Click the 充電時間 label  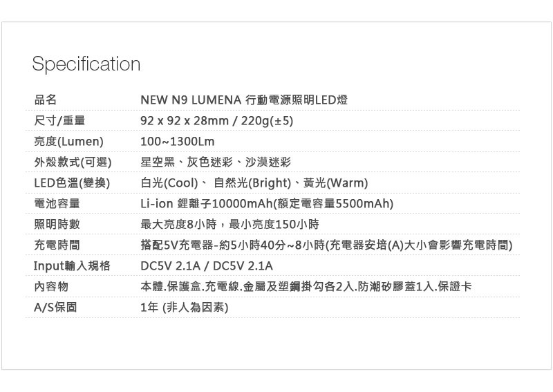point(57,245)
